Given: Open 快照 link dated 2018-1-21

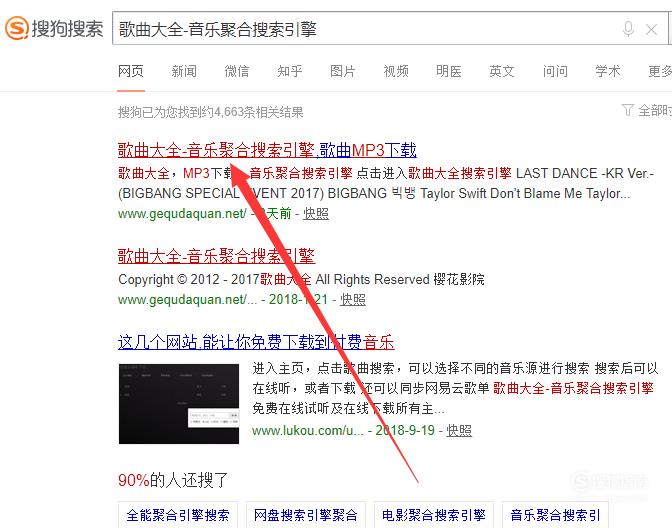Looking at the screenshot, I should [x=353, y=299].
